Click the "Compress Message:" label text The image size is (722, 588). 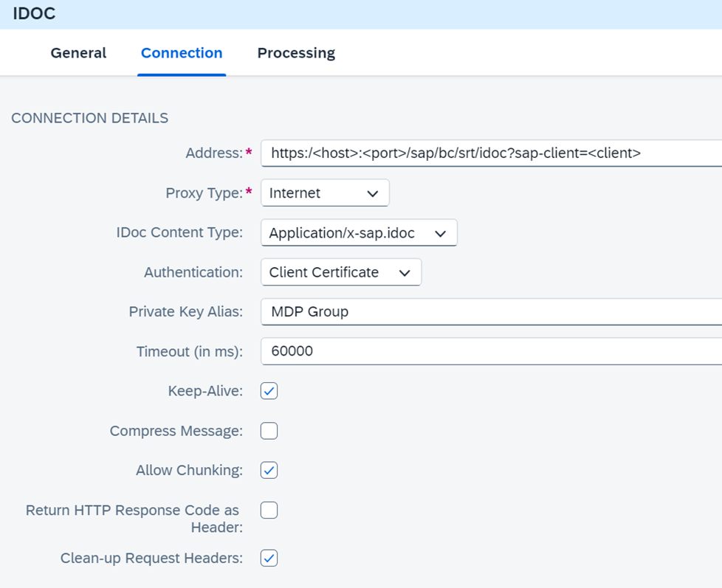pos(176,431)
